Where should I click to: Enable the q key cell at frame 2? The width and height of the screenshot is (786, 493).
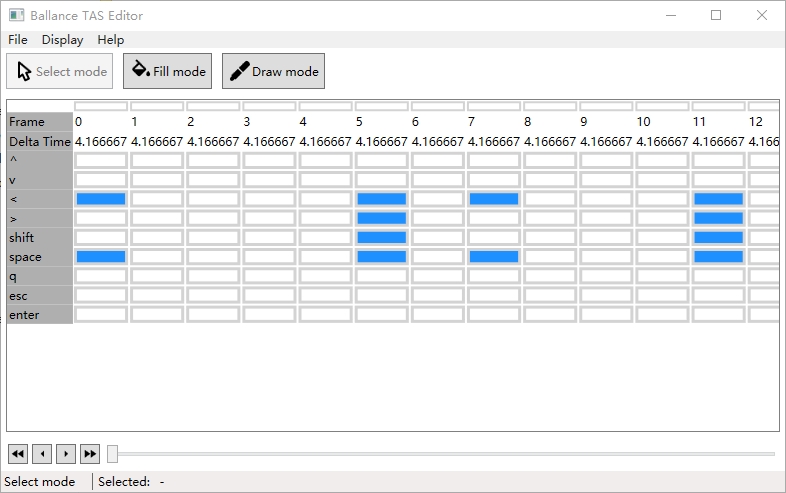(213, 276)
